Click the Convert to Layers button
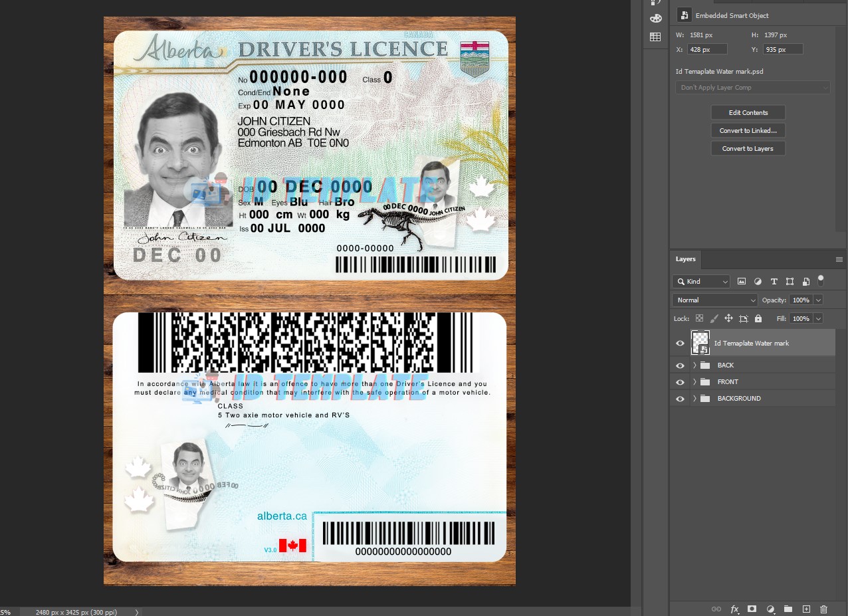The image size is (848, 616). [748, 149]
